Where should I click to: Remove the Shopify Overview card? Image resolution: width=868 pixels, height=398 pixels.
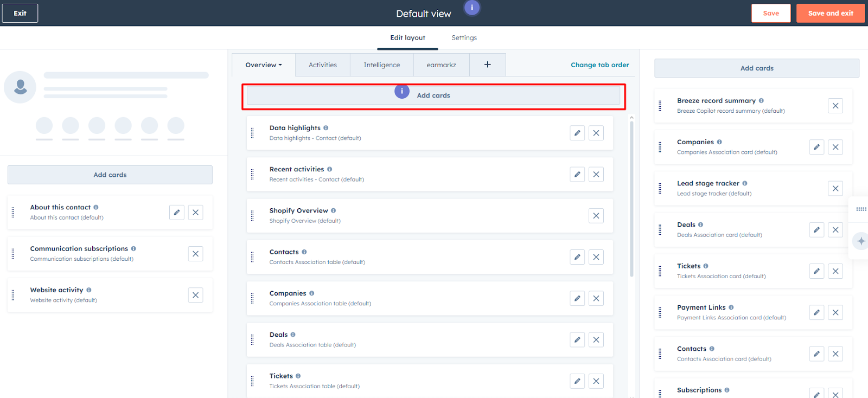point(596,216)
